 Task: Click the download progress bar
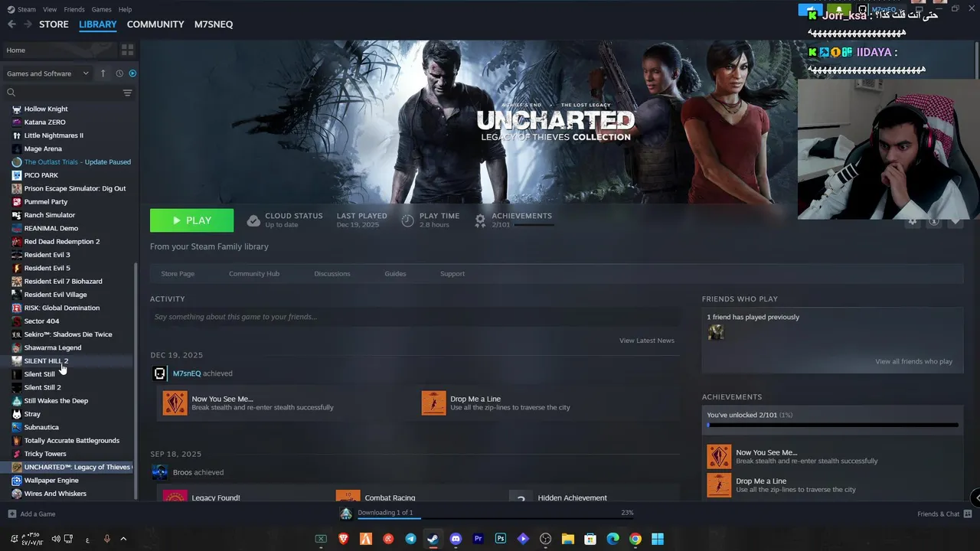click(x=495, y=519)
